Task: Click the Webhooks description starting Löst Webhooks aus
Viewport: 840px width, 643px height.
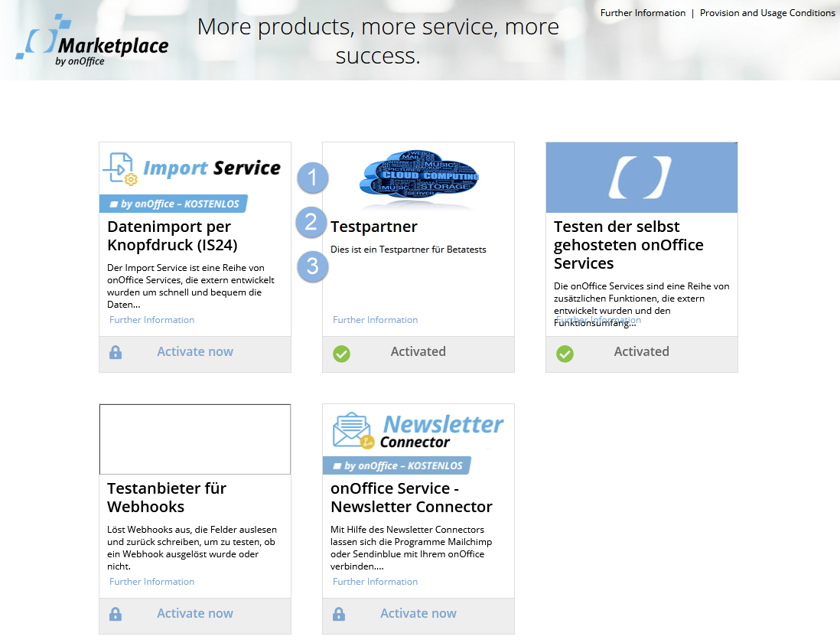Action: [192, 548]
